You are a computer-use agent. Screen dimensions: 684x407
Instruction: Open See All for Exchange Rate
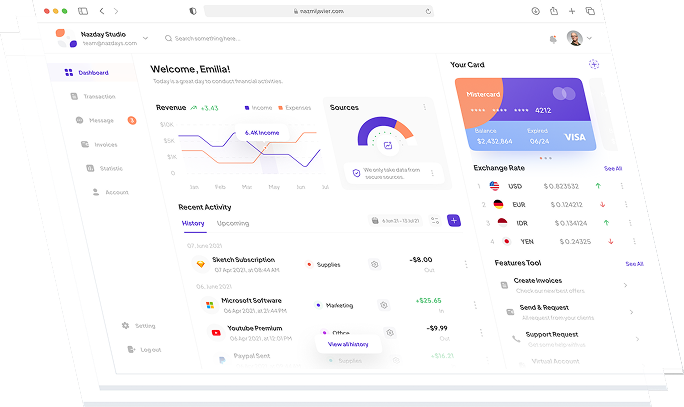[x=613, y=168]
